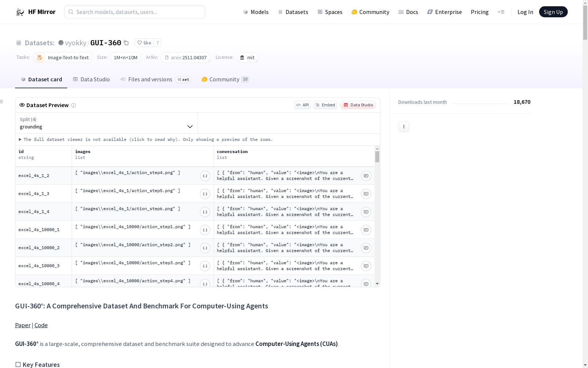Click preview table scrollbar down arrow
The width and height of the screenshot is (588, 368).
(377, 284)
